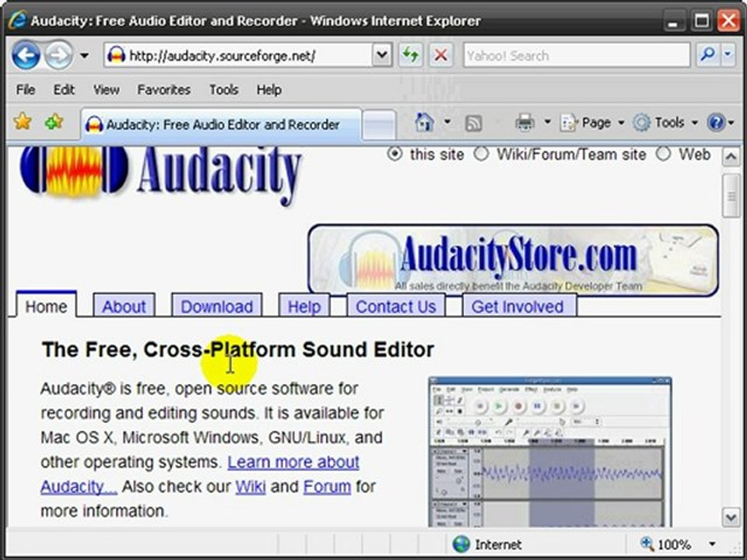Click the RSS Feeds icon
The image size is (747, 560).
(473, 124)
